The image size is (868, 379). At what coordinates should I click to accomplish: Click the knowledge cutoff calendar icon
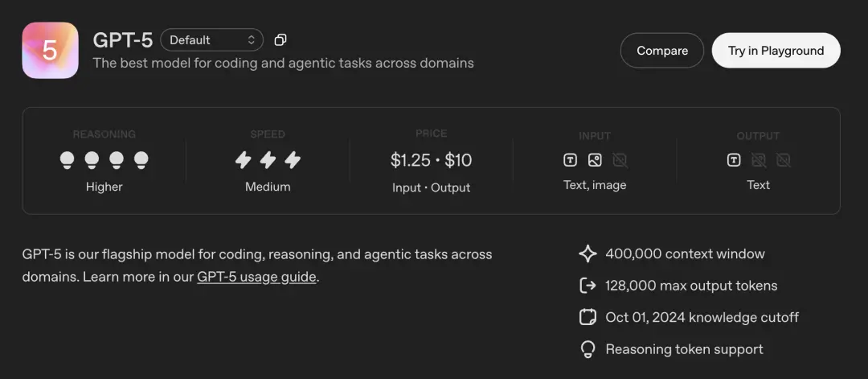588,318
